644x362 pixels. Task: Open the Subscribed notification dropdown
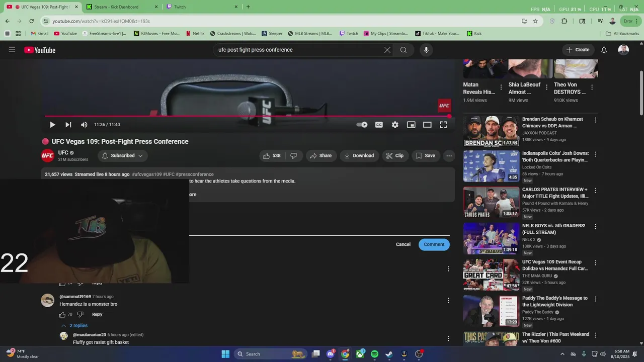coord(123,156)
